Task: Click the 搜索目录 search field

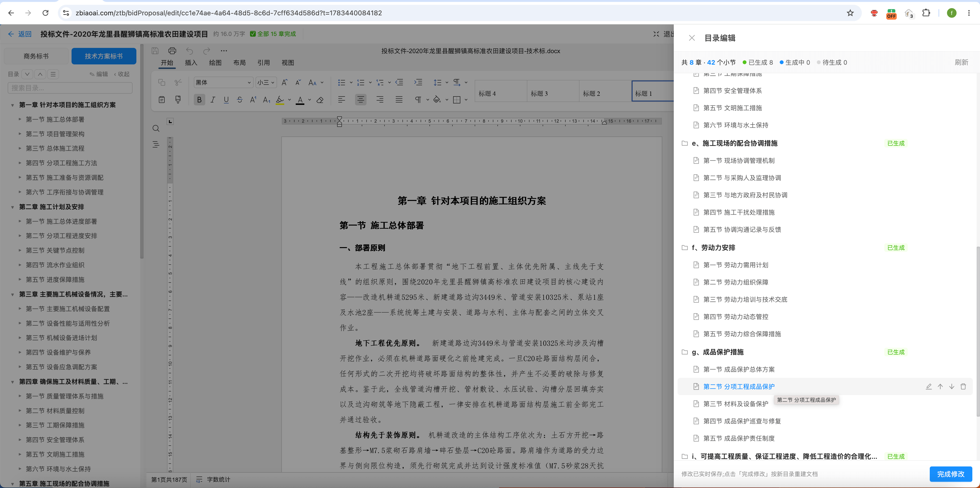Action: pos(70,88)
